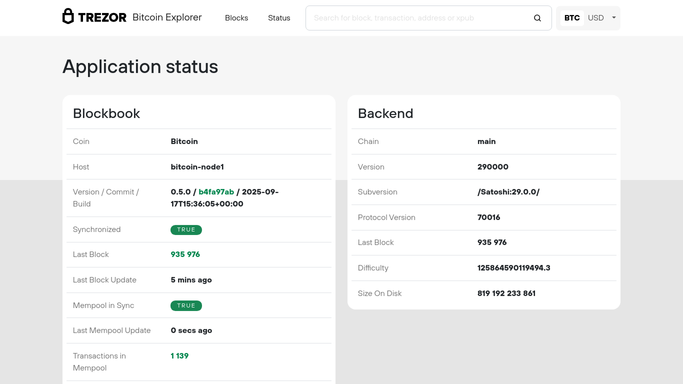
Task: Open the Status menu item
Action: coord(279,18)
